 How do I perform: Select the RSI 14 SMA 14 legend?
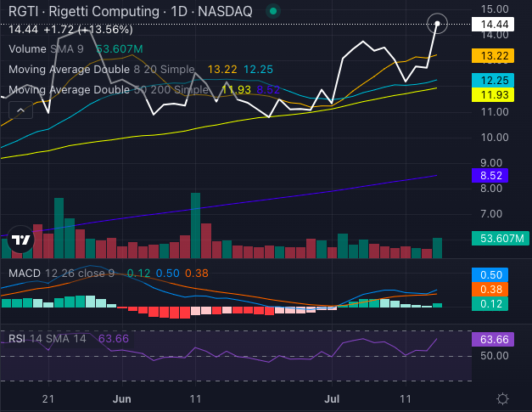[69, 339]
